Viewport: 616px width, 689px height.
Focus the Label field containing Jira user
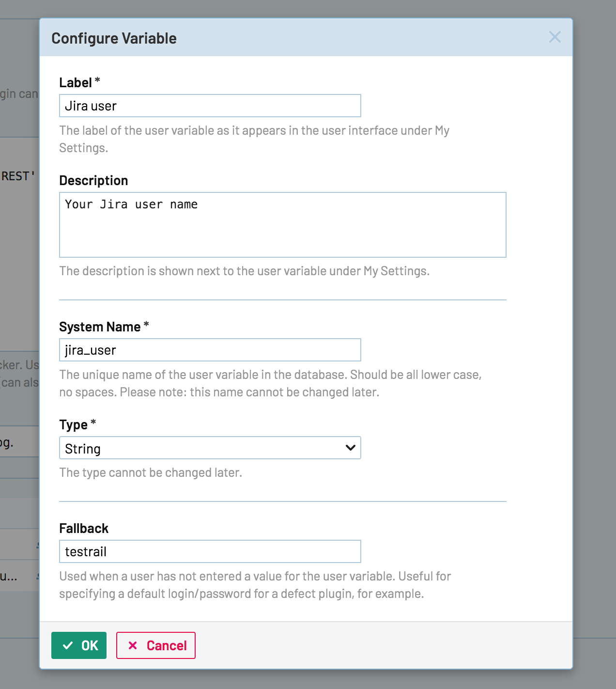(x=210, y=106)
